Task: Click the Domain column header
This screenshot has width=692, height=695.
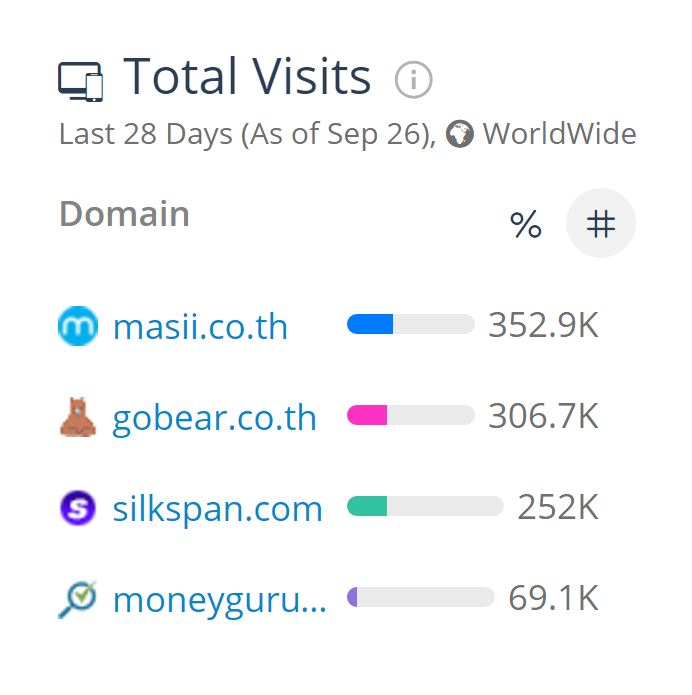Action: pos(124,214)
